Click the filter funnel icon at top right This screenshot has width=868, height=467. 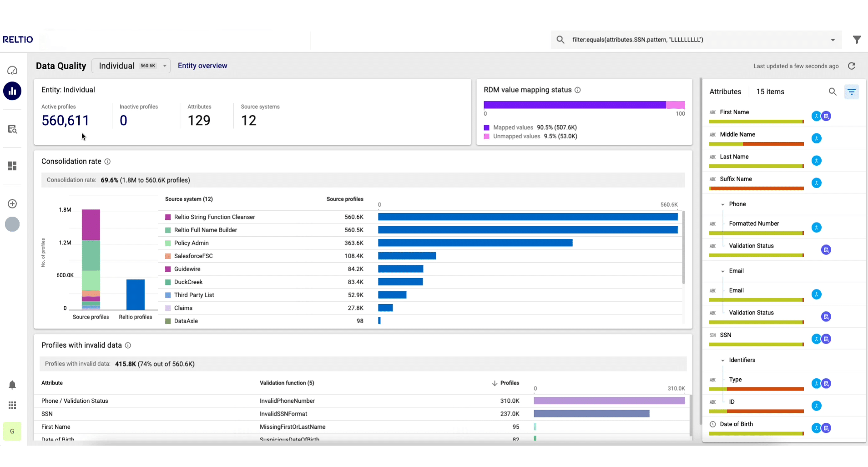pyautogui.click(x=857, y=40)
